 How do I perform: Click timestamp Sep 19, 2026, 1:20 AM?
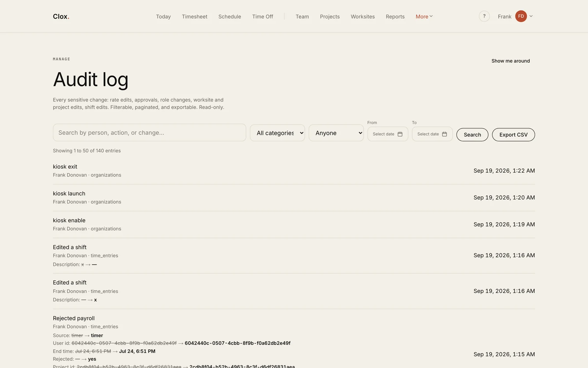tap(504, 198)
